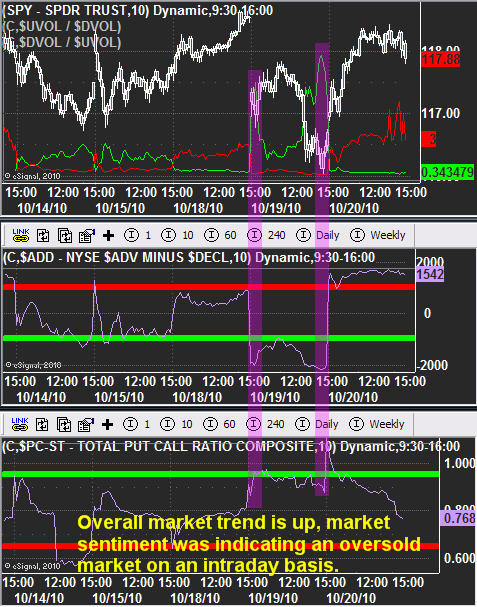The height and width of the screenshot is (607, 477).
Task: Click the ($DVOL / $UVOL) study label
Action: click(x=62, y=42)
